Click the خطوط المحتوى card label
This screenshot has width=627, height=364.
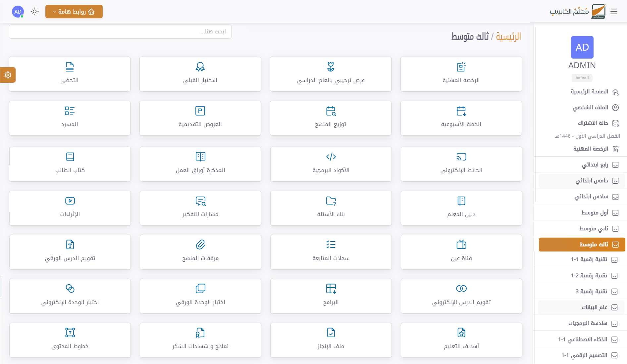coord(70,346)
